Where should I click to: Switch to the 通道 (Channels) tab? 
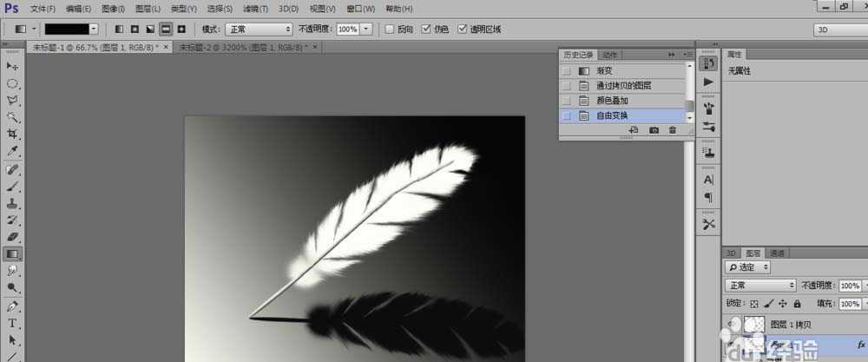point(777,253)
